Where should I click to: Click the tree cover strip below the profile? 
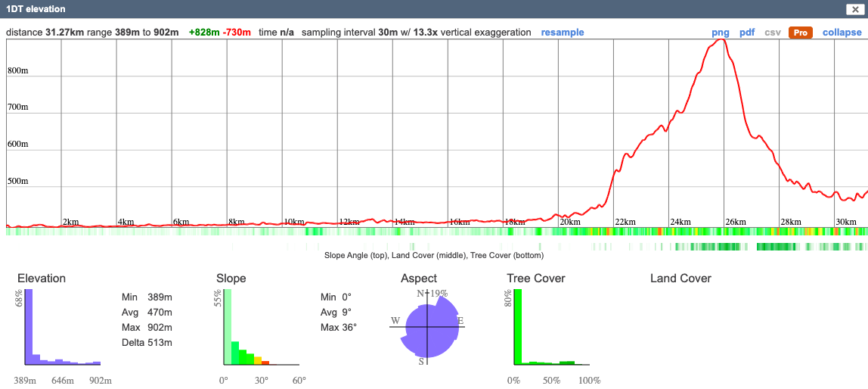coord(726,247)
